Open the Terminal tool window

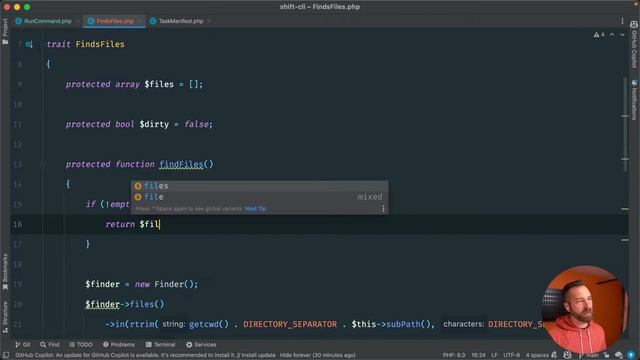click(160, 344)
